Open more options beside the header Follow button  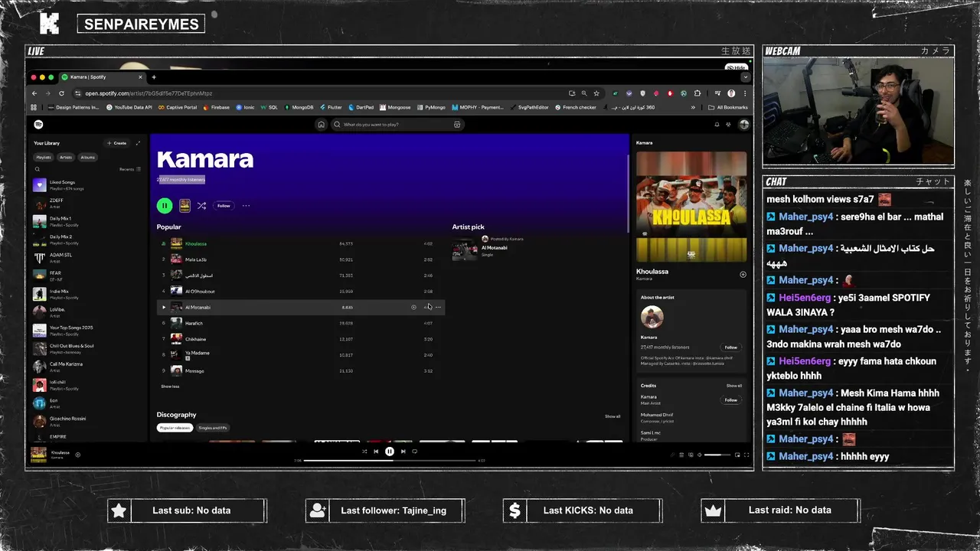point(246,205)
